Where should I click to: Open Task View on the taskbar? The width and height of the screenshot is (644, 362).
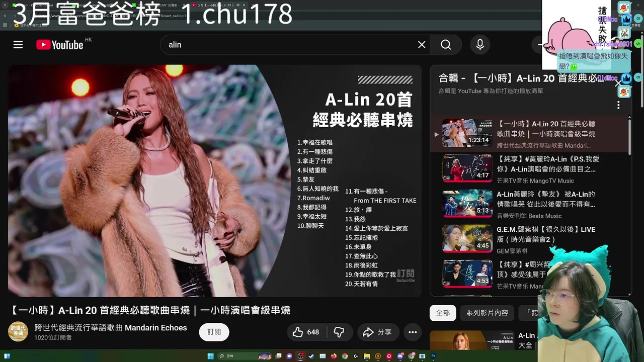pyautogui.click(x=278, y=356)
